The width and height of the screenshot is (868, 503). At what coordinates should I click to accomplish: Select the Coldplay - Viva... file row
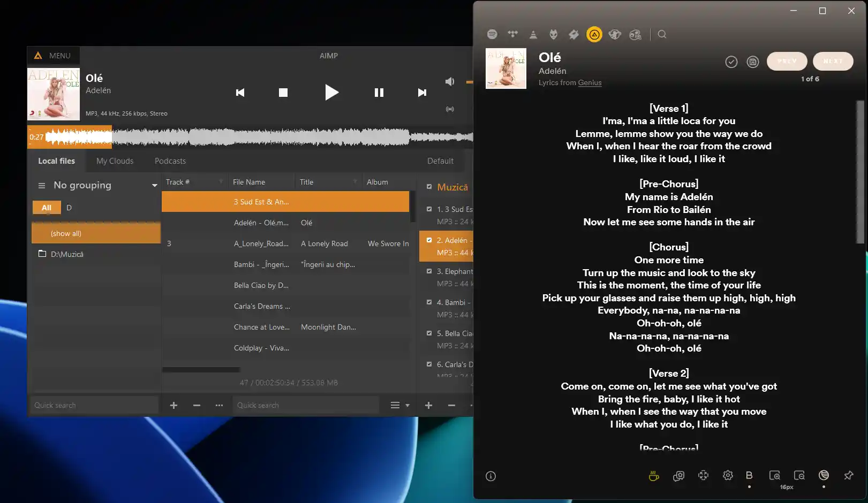(x=285, y=348)
